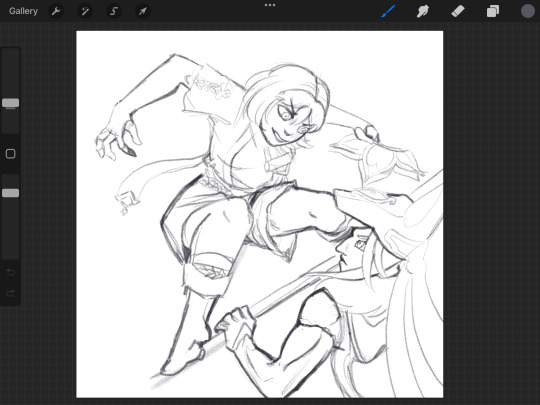Click the brush opacity slider handle
This screenshot has height=405, width=540.
pyautogui.click(x=11, y=193)
